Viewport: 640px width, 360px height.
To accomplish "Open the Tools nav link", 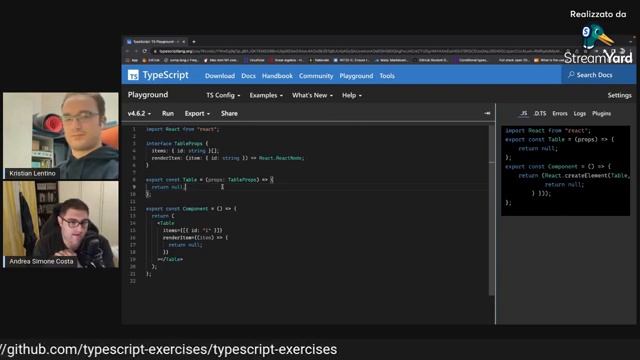I will [x=387, y=76].
